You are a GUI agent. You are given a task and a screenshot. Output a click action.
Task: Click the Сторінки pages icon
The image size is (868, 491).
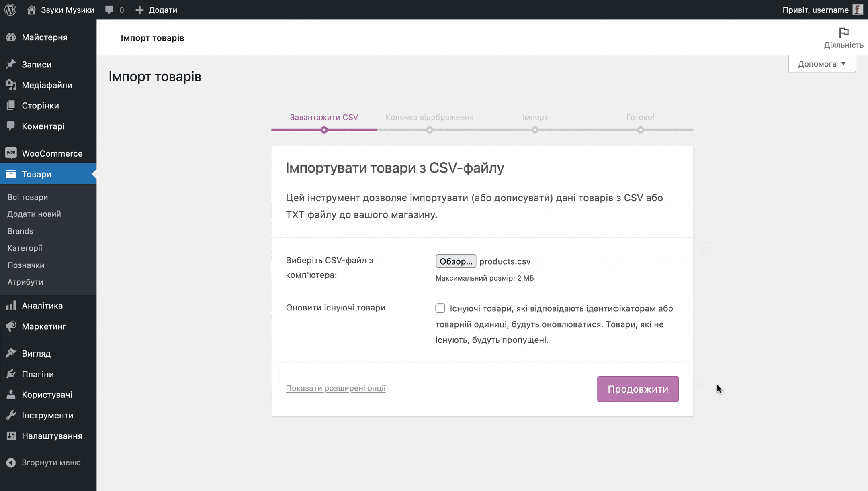(11, 105)
